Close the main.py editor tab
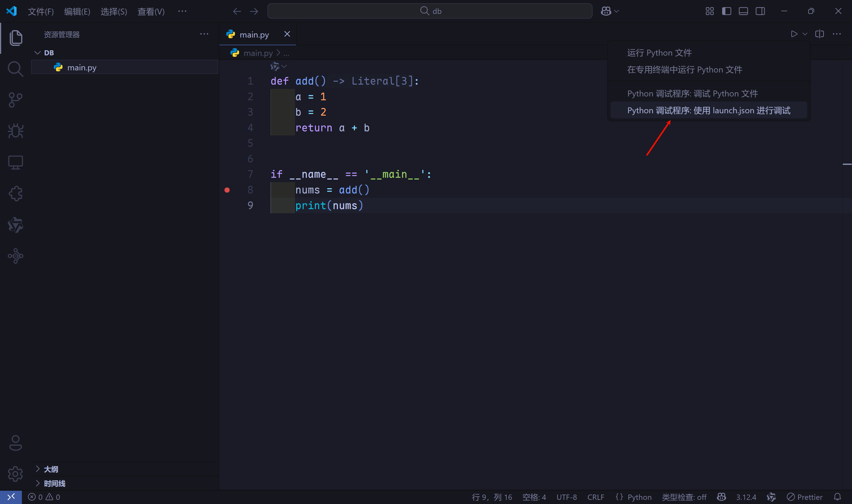 pyautogui.click(x=287, y=34)
